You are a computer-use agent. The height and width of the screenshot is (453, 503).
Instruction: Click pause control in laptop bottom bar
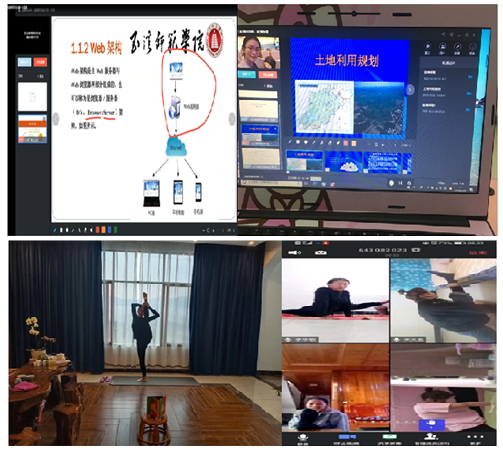[x=400, y=183]
